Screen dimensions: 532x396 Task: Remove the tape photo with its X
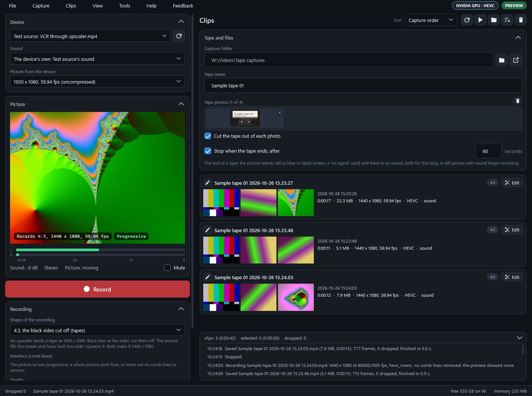coord(279,113)
